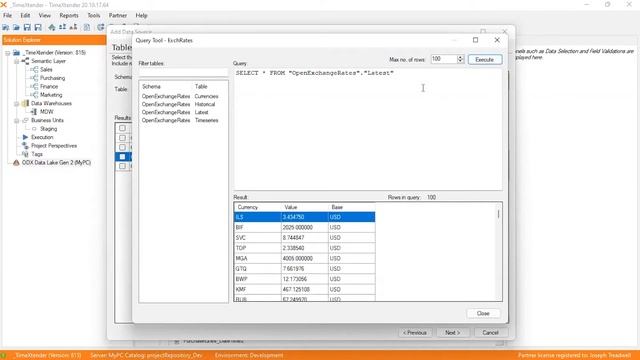Click the refresh globe icon at toolbar end
The image size is (640, 360).
[x=100, y=27]
